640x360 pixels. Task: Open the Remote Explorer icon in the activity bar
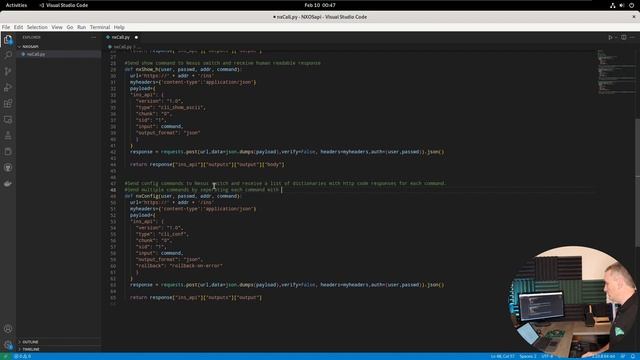pyautogui.click(x=8, y=119)
